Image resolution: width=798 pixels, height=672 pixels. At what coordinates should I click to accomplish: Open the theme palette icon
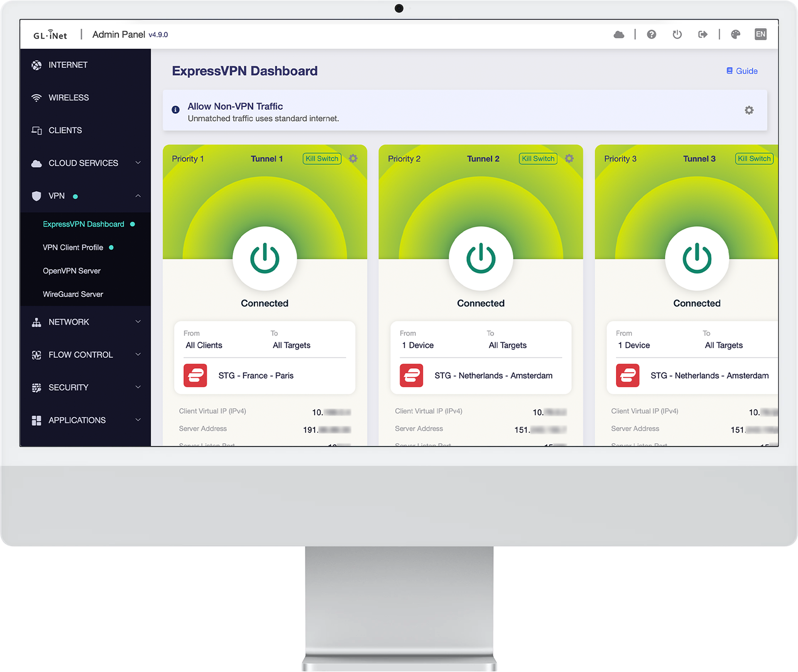735,34
